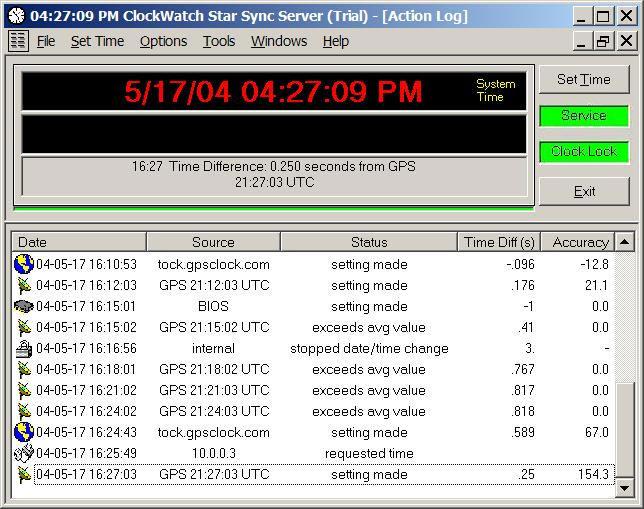Select the GPS icon for 16:15:02 entry
The height and width of the screenshot is (509, 644).
pos(24,327)
